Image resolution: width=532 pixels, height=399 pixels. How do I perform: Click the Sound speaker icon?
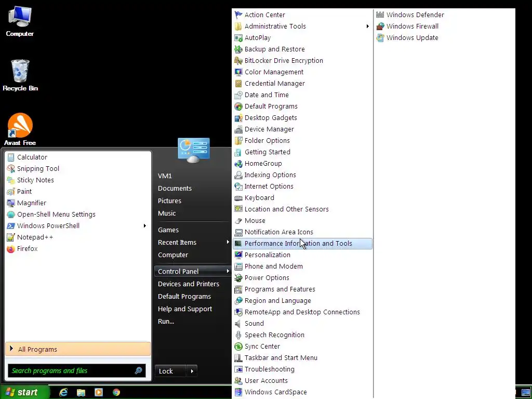tap(238, 323)
